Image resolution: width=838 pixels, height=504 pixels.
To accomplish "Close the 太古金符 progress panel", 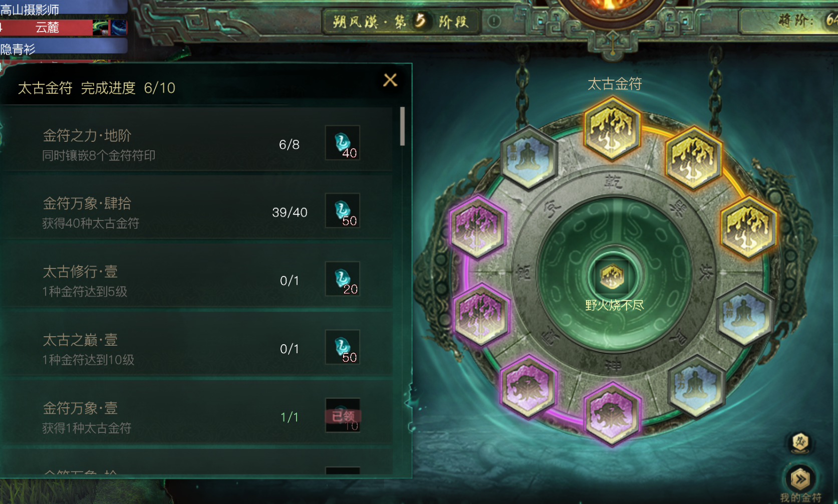I will coord(390,80).
